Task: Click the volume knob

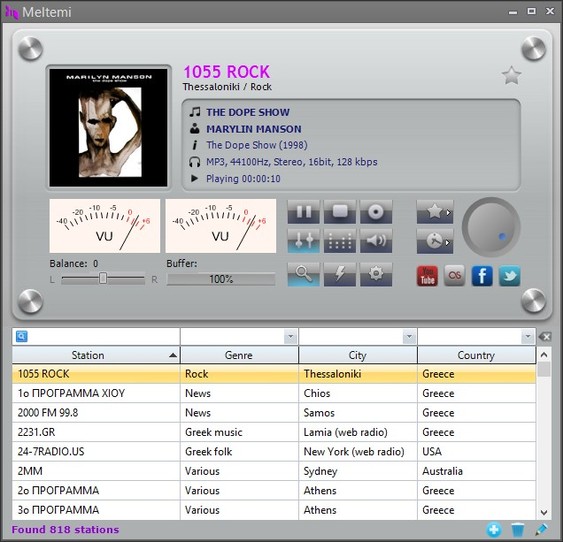Action: 491,227
